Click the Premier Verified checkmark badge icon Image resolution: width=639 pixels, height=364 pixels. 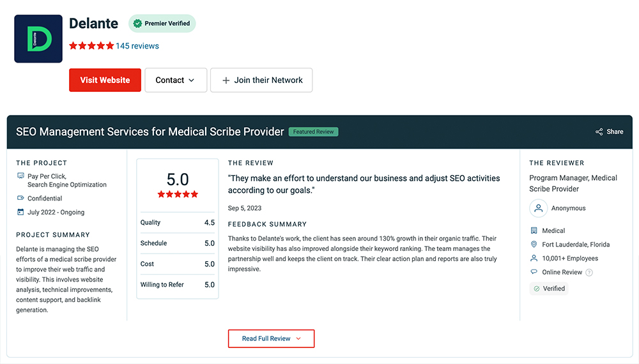click(x=138, y=24)
